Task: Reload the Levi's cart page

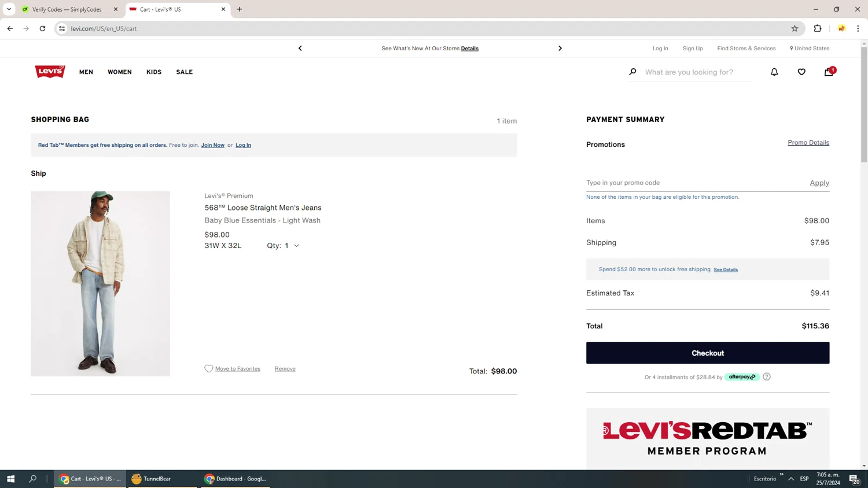Action: click(x=42, y=28)
